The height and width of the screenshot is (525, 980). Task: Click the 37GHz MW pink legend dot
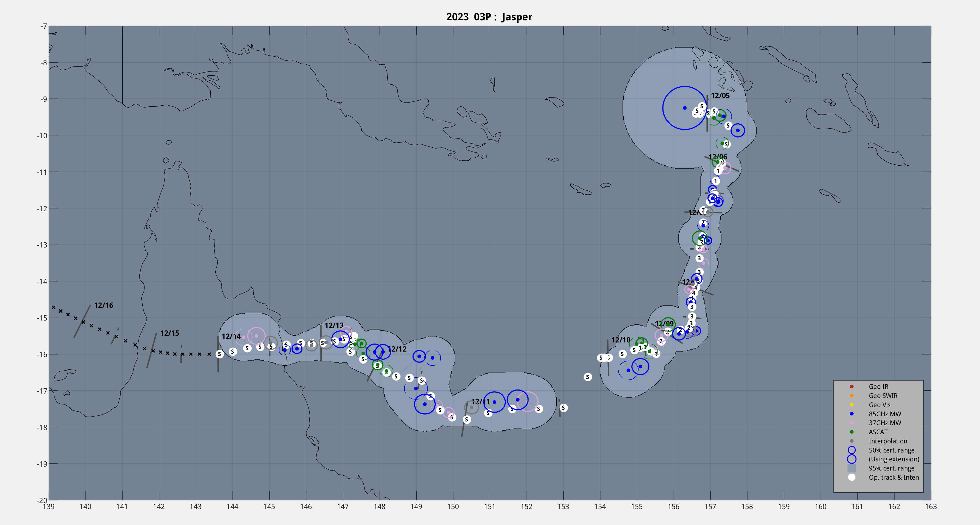coord(851,423)
